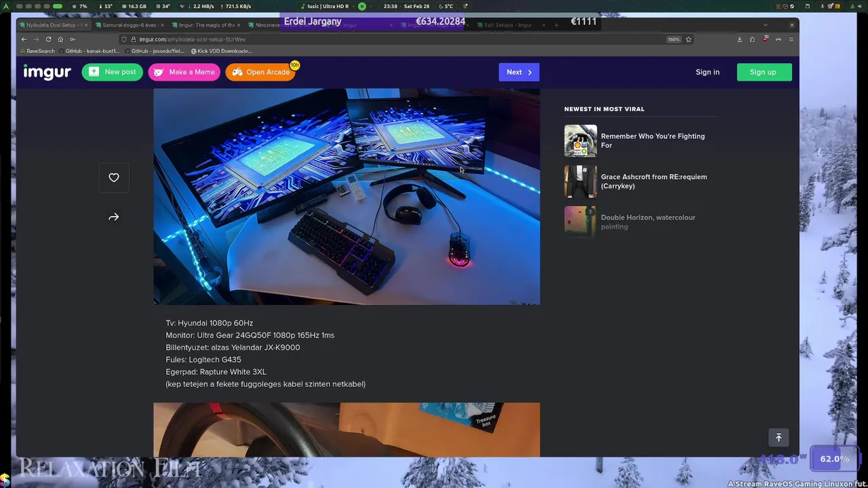868x488 pixels.
Task: Bookmark this page with the star icon
Action: click(688, 39)
